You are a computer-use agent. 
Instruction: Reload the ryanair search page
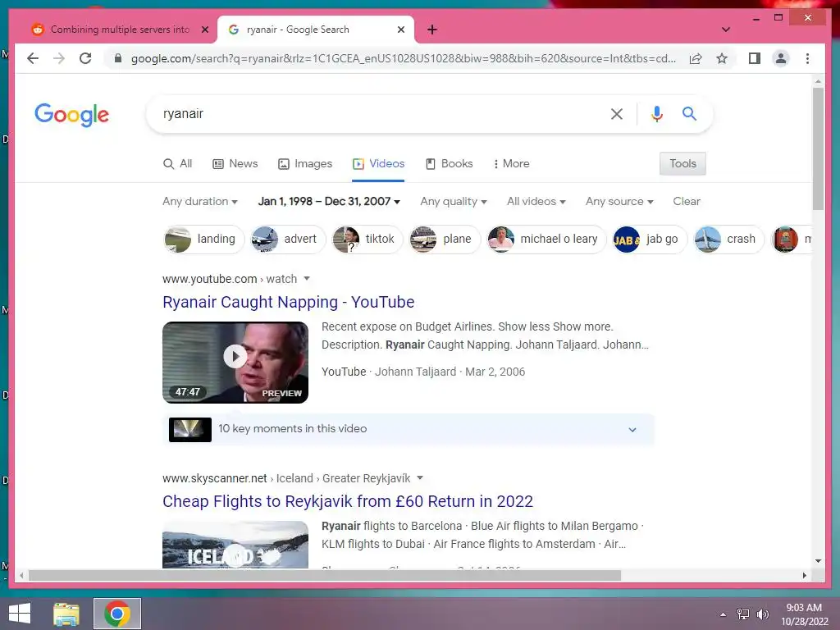tap(85, 58)
